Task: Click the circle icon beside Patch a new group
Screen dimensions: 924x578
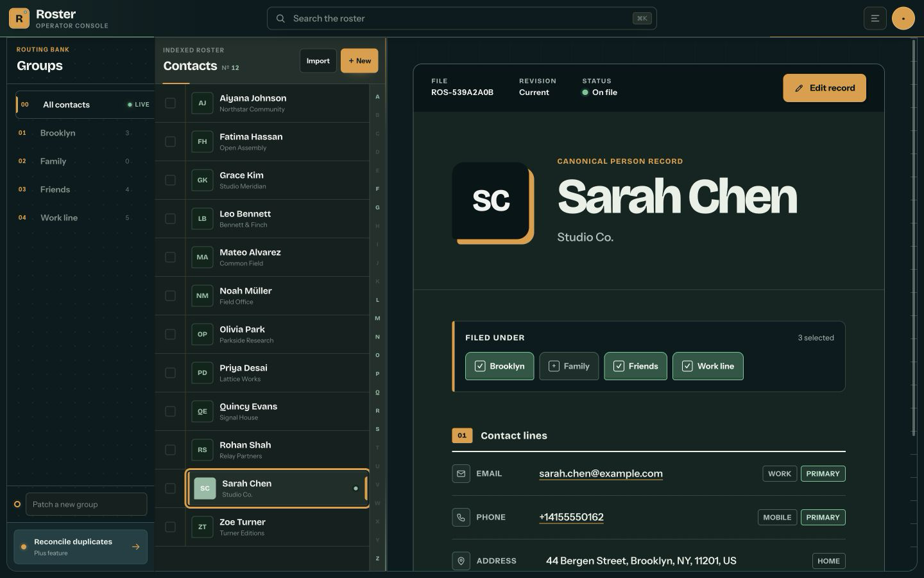Action: point(17,504)
